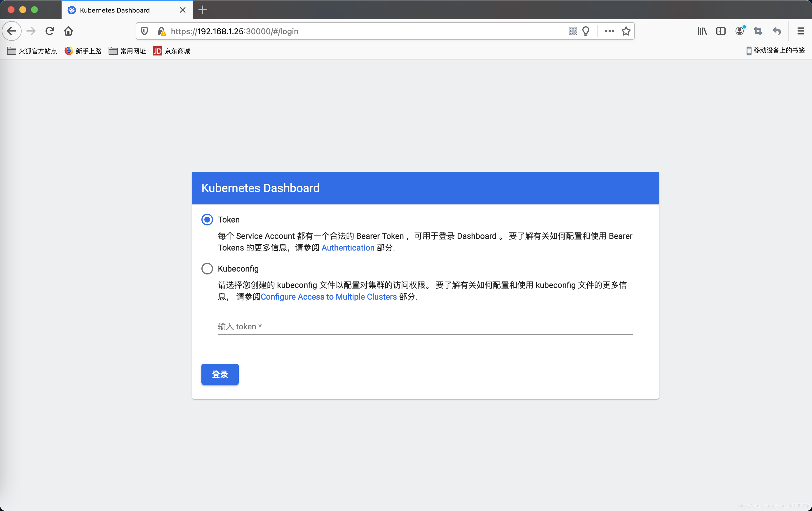Open 常用网址 bookmark folder
Viewport: 812px width, 511px height.
click(127, 51)
